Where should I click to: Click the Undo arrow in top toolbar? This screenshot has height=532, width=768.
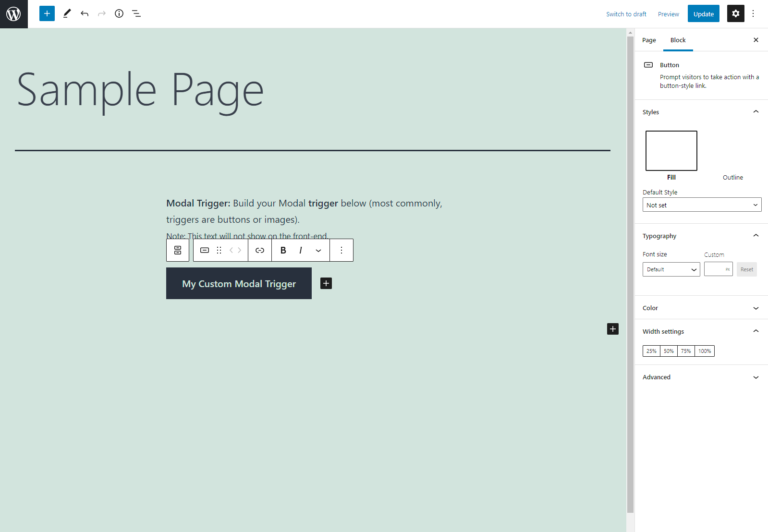(x=85, y=13)
